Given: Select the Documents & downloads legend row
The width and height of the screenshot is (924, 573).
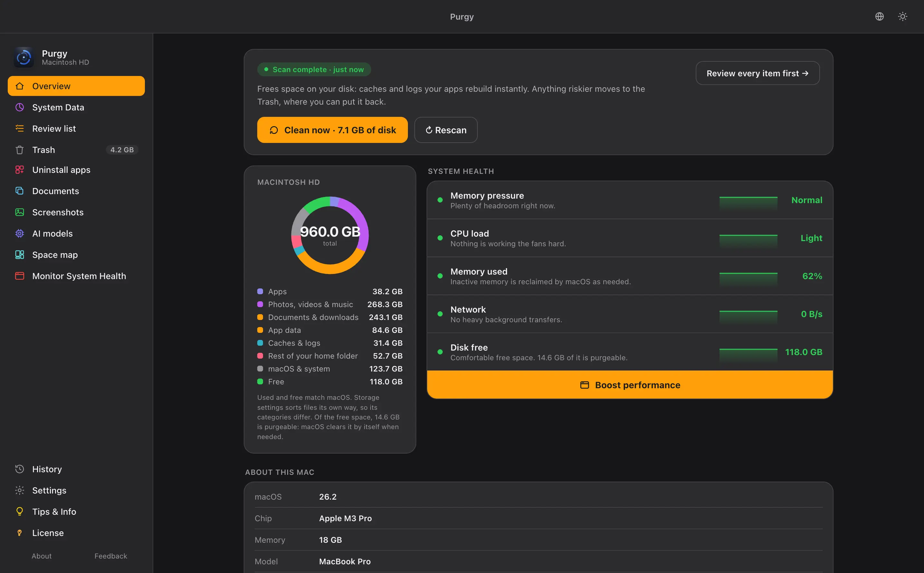Looking at the screenshot, I should [x=330, y=317].
